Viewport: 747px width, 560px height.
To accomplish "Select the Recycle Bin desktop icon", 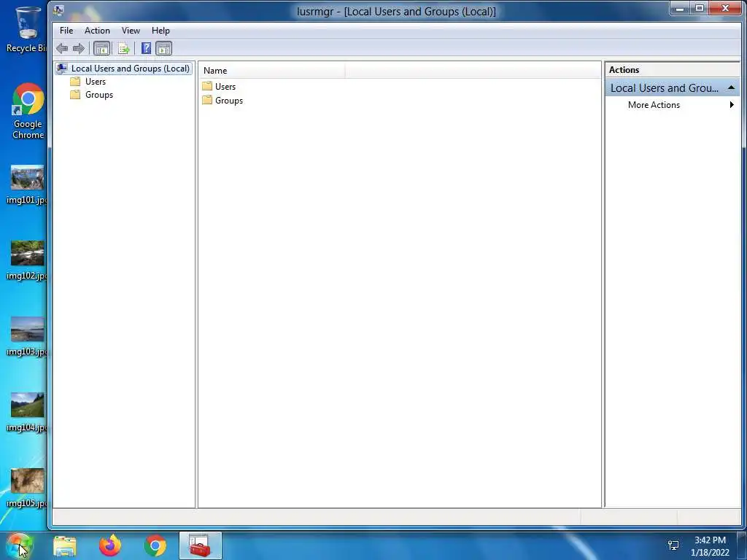I will (27, 29).
